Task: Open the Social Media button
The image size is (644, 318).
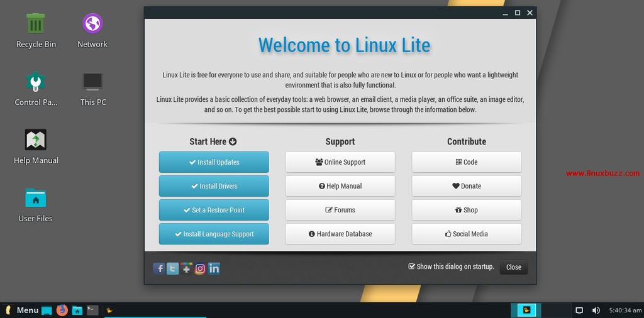Action: point(467,234)
